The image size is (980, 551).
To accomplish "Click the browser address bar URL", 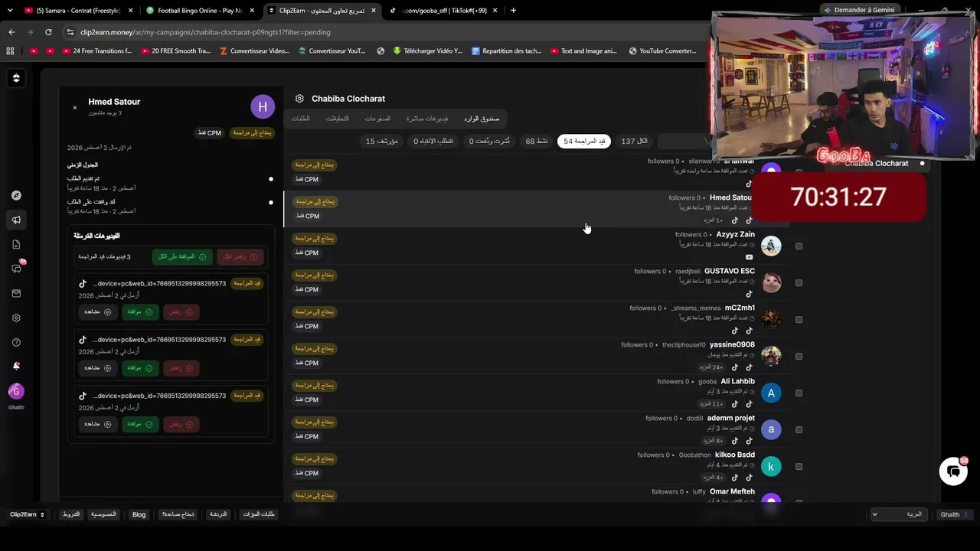I will click(205, 32).
